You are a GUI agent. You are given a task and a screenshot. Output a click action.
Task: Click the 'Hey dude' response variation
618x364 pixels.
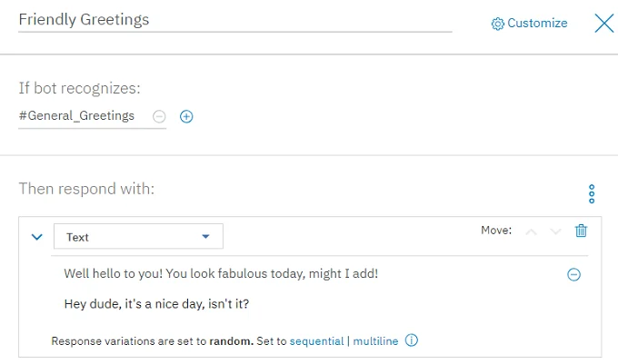[x=156, y=304]
